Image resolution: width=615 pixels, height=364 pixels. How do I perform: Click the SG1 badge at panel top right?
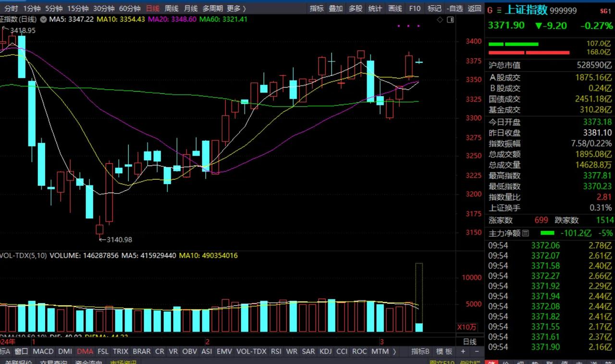tap(606, 11)
